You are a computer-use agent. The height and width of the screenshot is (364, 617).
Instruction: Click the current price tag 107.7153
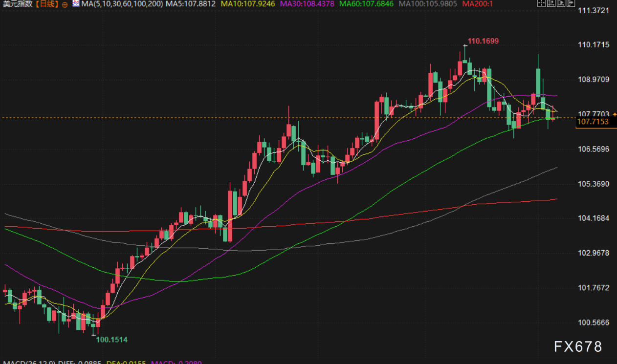click(x=593, y=122)
